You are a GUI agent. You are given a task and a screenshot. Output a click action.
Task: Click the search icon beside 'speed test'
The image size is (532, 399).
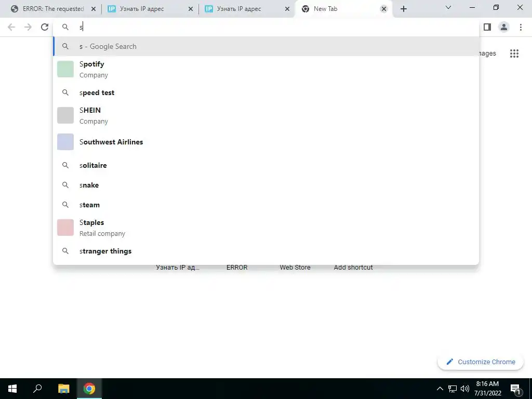coord(65,92)
